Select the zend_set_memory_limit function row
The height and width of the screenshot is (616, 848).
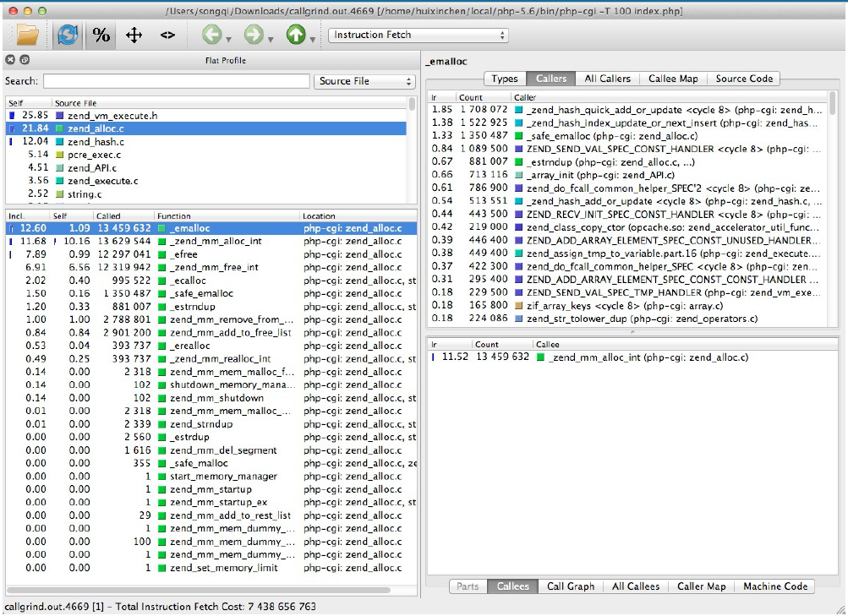click(x=211, y=568)
